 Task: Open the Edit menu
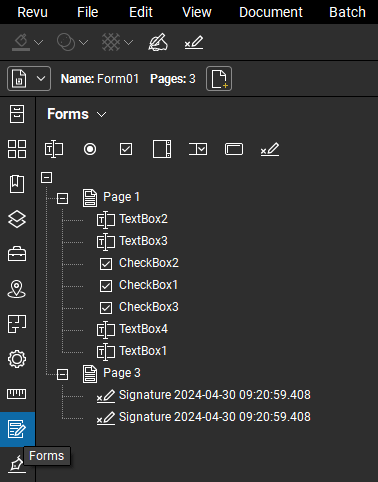tap(141, 12)
